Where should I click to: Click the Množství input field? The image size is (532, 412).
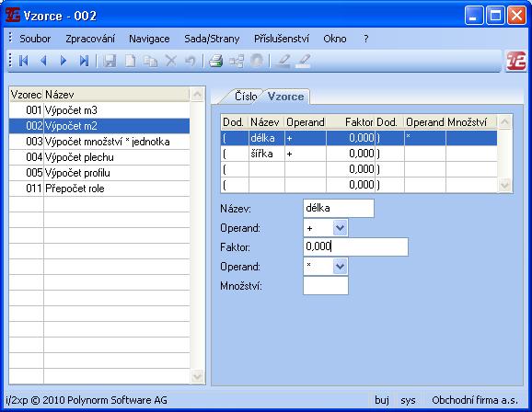click(326, 285)
